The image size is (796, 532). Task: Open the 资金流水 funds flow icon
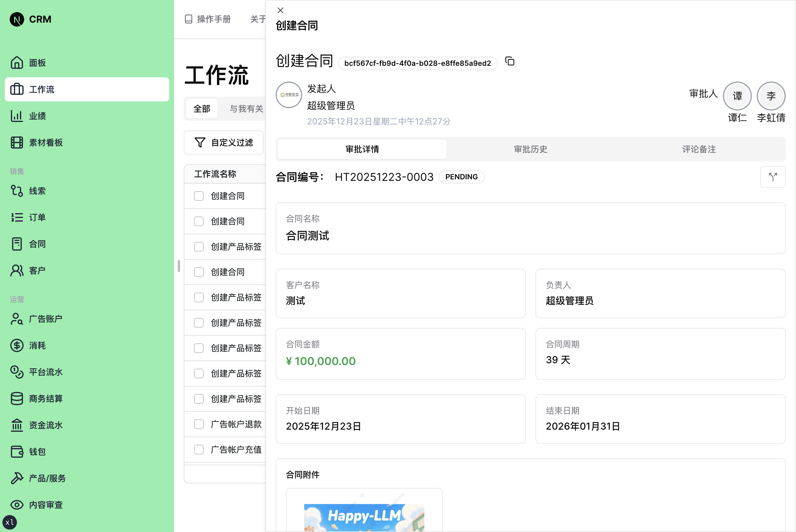click(x=17, y=425)
